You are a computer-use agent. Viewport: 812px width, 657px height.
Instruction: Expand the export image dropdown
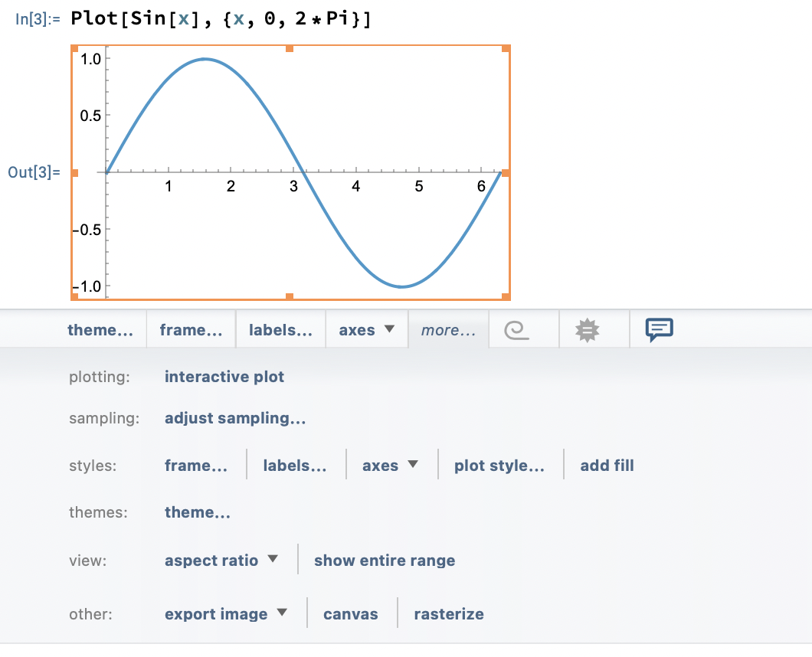[x=226, y=613]
